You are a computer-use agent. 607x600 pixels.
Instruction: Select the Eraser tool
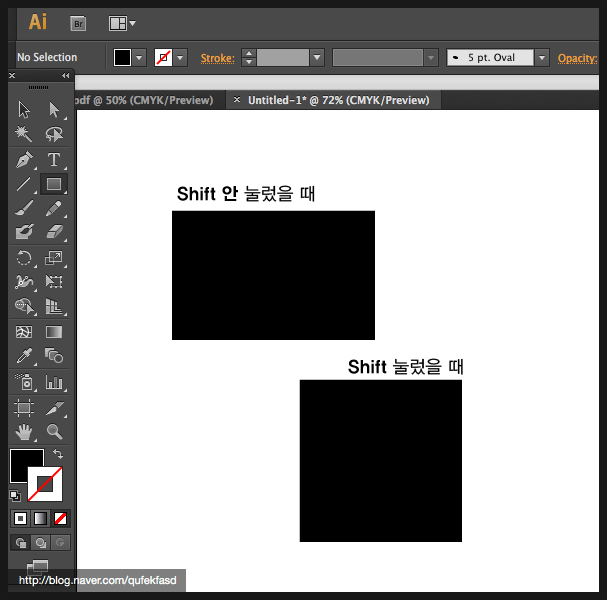[x=54, y=232]
